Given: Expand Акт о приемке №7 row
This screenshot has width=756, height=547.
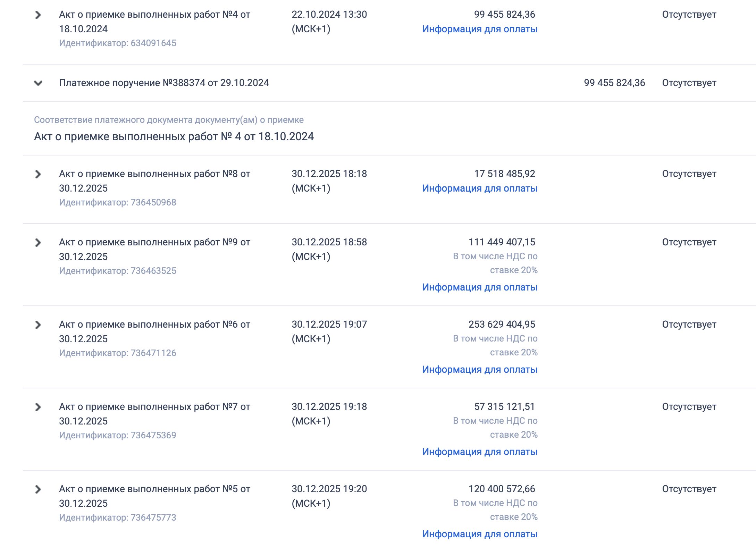Looking at the screenshot, I should pos(38,407).
